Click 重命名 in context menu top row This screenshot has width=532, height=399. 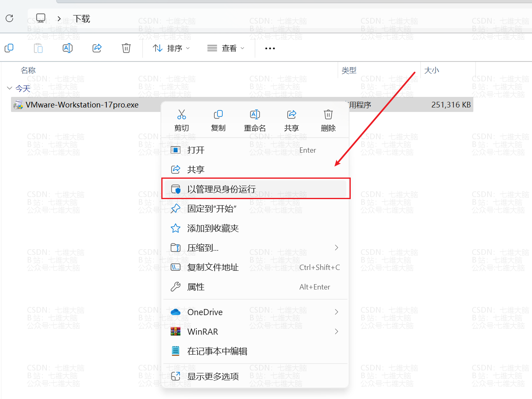point(255,121)
